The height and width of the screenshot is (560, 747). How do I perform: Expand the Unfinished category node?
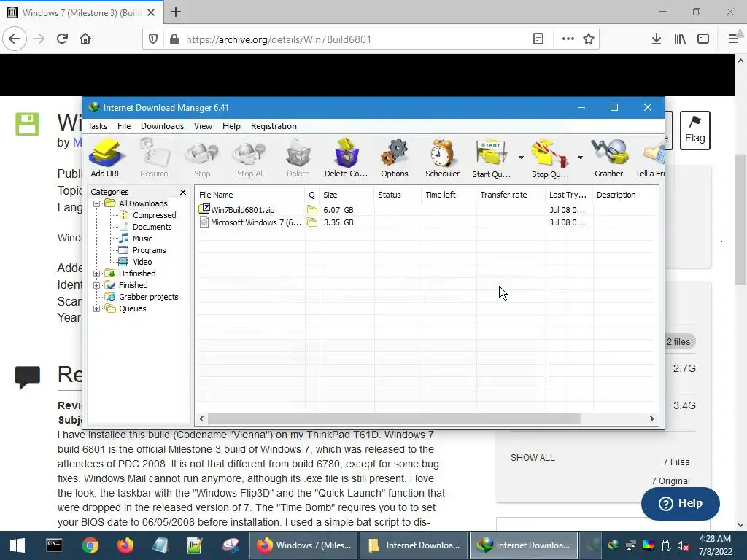pos(97,274)
